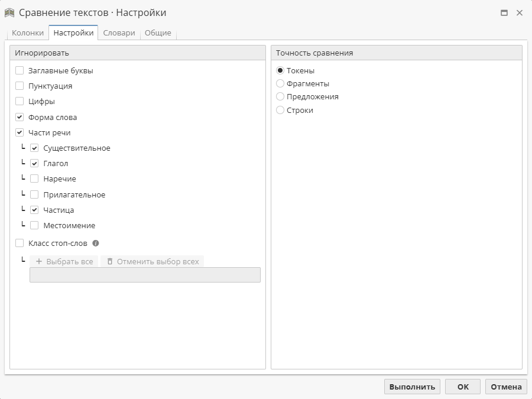
Task: Select the Токены radio button
Action: pos(280,70)
